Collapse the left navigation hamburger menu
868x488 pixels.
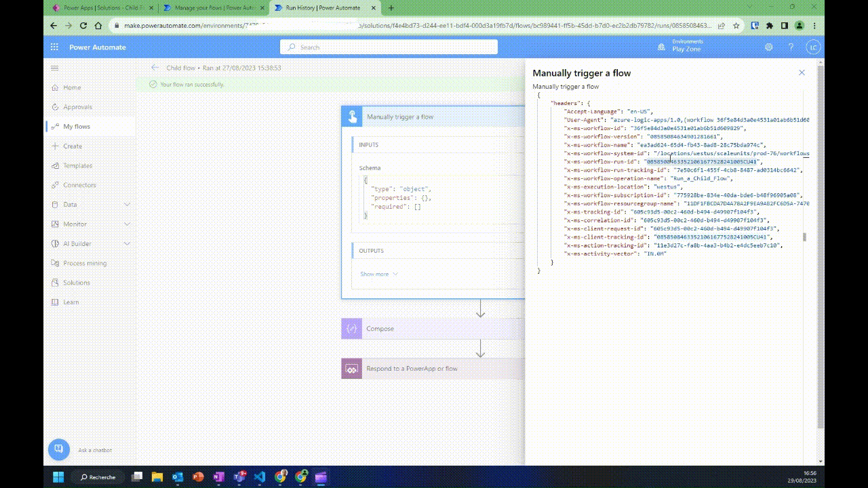55,68
